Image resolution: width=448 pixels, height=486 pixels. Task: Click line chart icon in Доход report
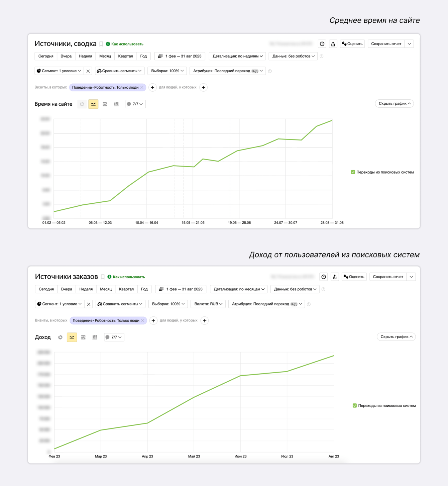coord(72,337)
